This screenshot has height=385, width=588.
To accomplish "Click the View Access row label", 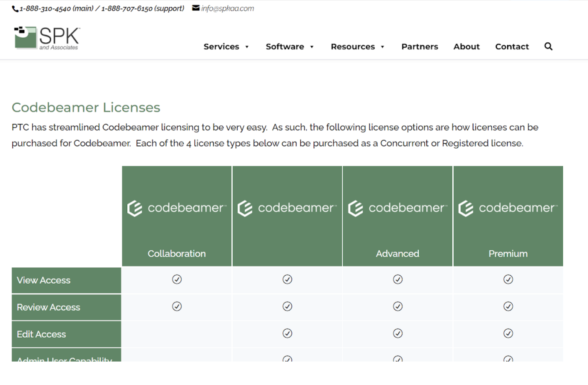I will (x=44, y=280).
